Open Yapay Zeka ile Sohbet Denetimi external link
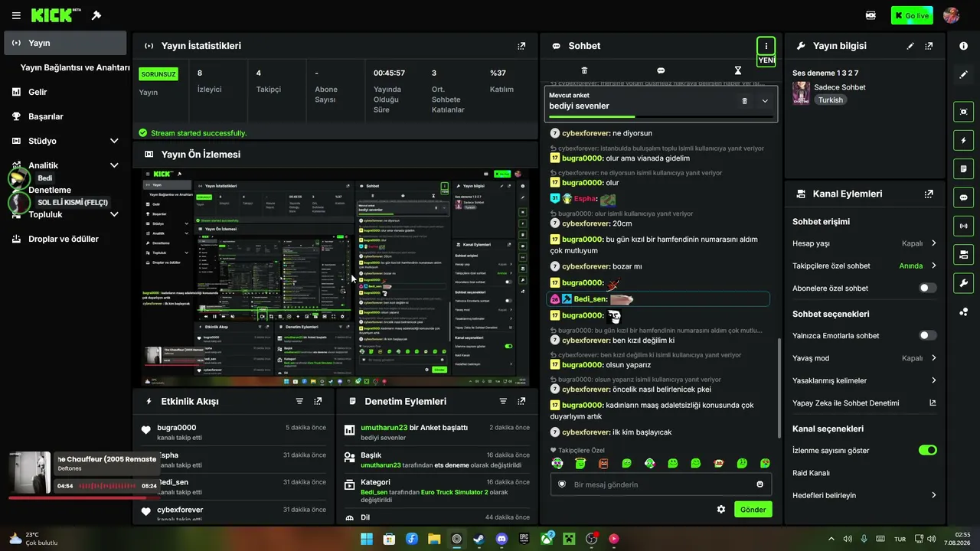 [x=933, y=403]
